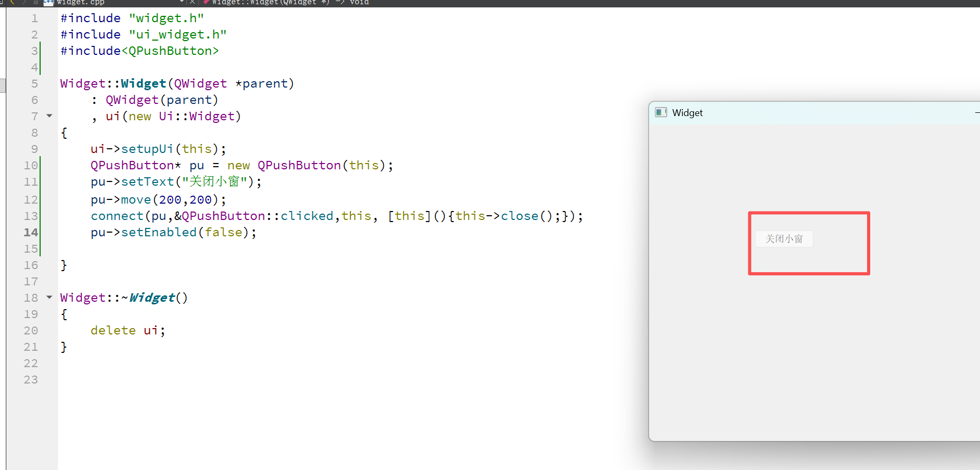Click the disabled 关闭小窗 button in the Widget window
980x470 pixels.
(784, 239)
